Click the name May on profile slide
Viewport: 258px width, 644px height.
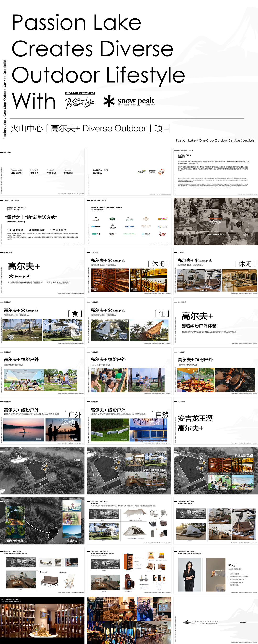(x=232, y=565)
